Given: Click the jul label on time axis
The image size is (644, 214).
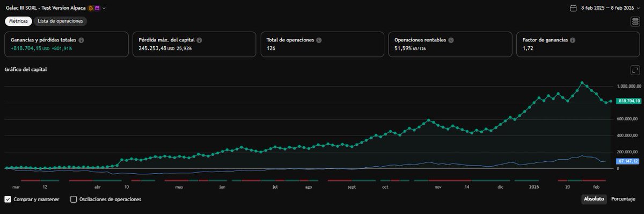Looking at the screenshot, I should pyautogui.click(x=275, y=187).
